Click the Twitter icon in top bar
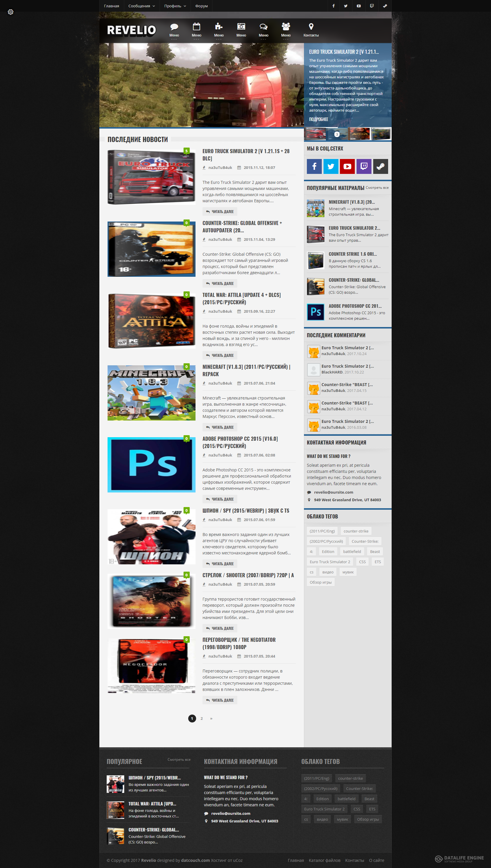This screenshot has height=868, width=491. click(346, 6)
